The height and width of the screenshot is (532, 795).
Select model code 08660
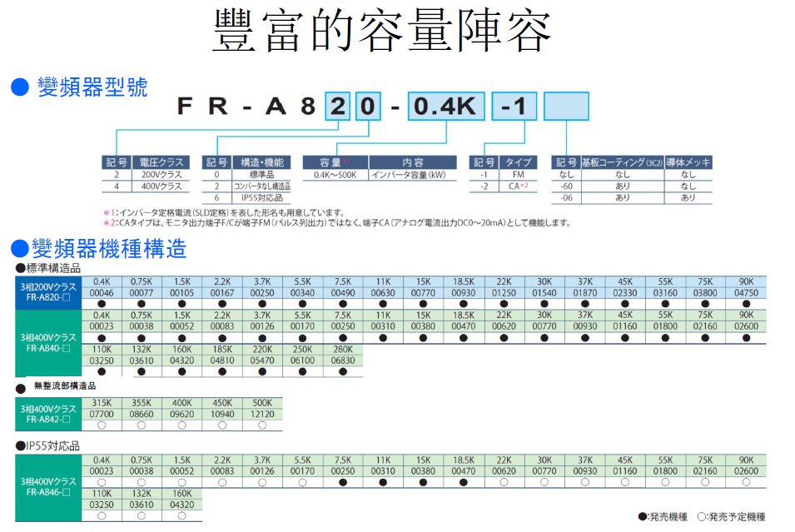click(142, 415)
